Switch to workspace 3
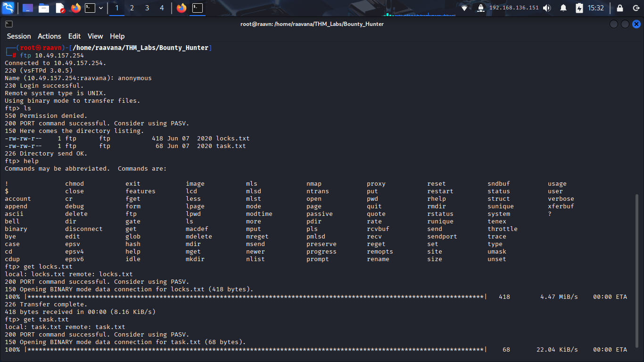Screen dimensions: 644x362 pos(147,8)
